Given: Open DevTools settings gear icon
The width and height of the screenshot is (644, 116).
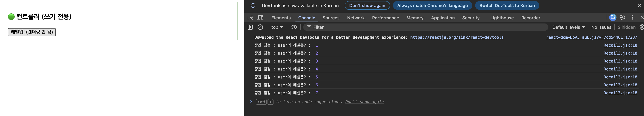Looking at the screenshot, I should click(x=622, y=18).
